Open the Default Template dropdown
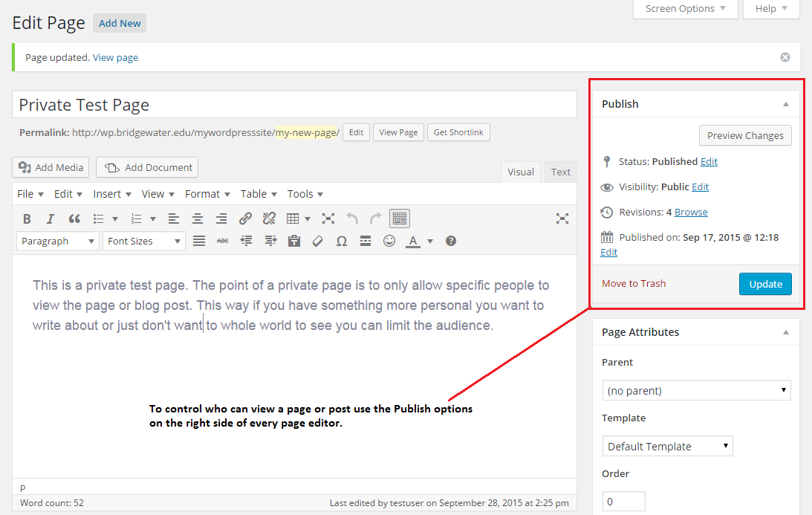The width and height of the screenshot is (812, 515). [x=668, y=446]
